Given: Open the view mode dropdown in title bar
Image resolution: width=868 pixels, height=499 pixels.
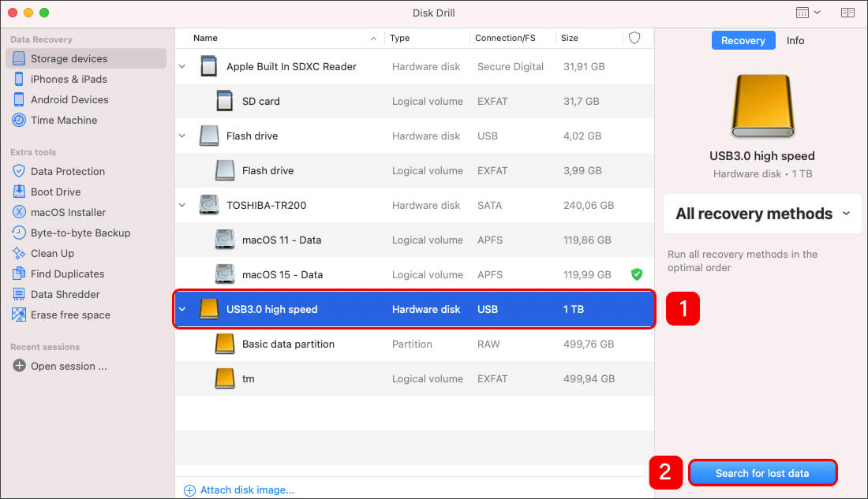Looking at the screenshot, I should click(808, 13).
